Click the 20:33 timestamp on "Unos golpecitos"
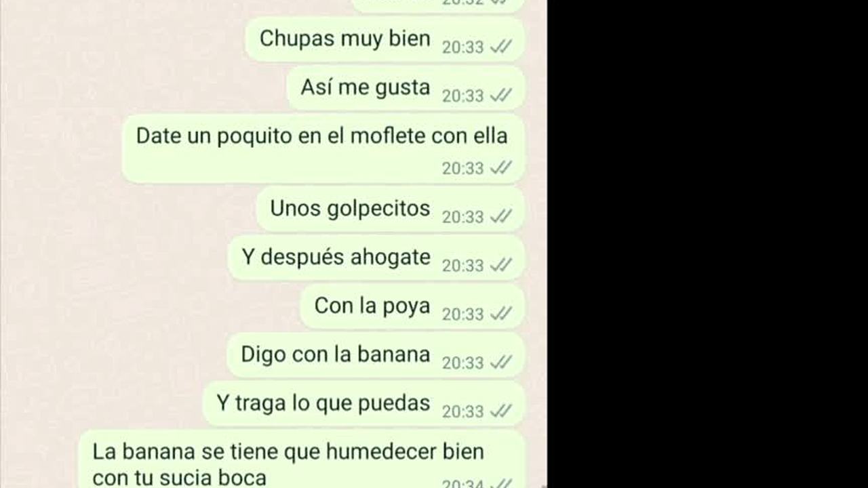Image resolution: width=868 pixels, height=488 pixels. pyautogui.click(x=462, y=217)
